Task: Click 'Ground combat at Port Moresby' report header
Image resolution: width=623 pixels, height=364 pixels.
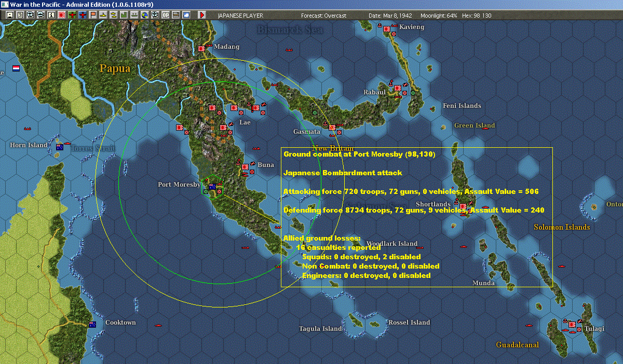Action: click(x=359, y=154)
